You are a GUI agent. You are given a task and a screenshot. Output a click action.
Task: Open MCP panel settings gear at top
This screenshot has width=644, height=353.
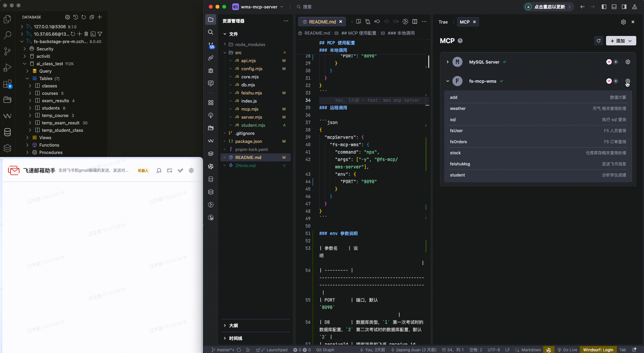point(623,22)
